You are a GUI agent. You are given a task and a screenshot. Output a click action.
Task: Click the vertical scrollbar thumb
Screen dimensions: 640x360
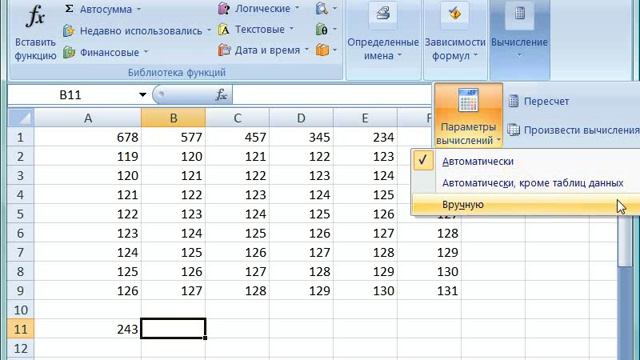(625, 241)
